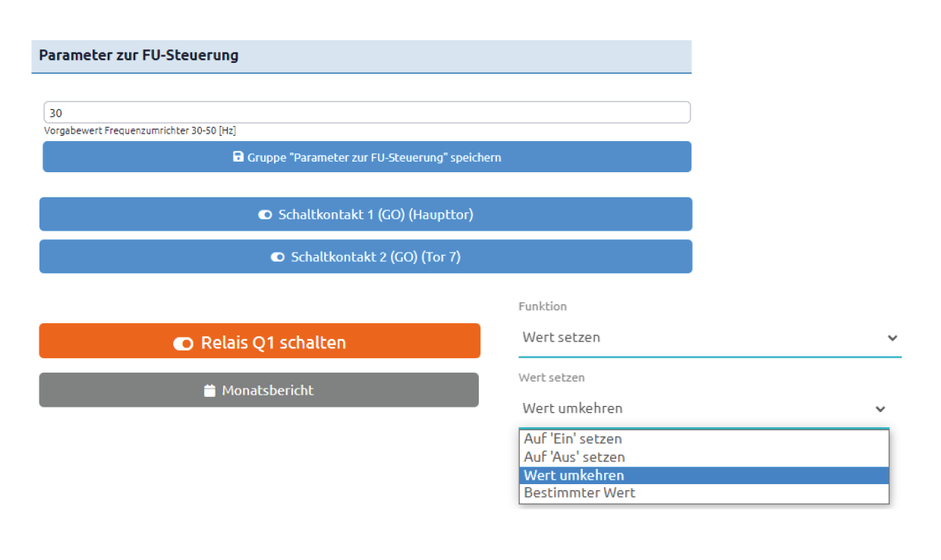Open the Funktion field showing Wert setzen
This screenshot has height=560, width=941.
(710, 338)
